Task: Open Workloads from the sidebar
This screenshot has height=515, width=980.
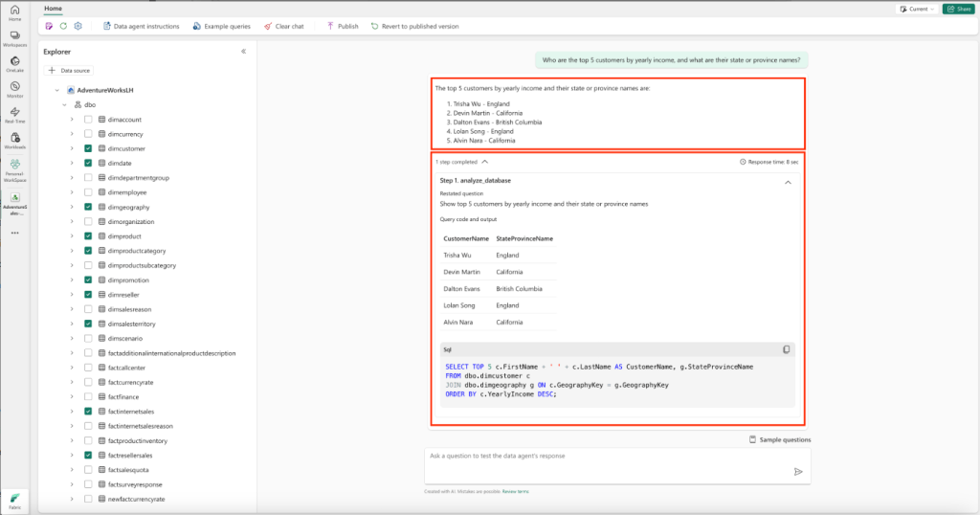Action: [x=14, y=141]
